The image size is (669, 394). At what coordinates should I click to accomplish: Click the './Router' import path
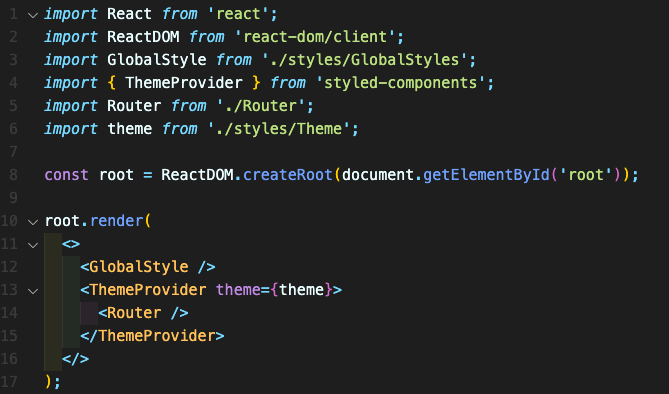(261, 106)
